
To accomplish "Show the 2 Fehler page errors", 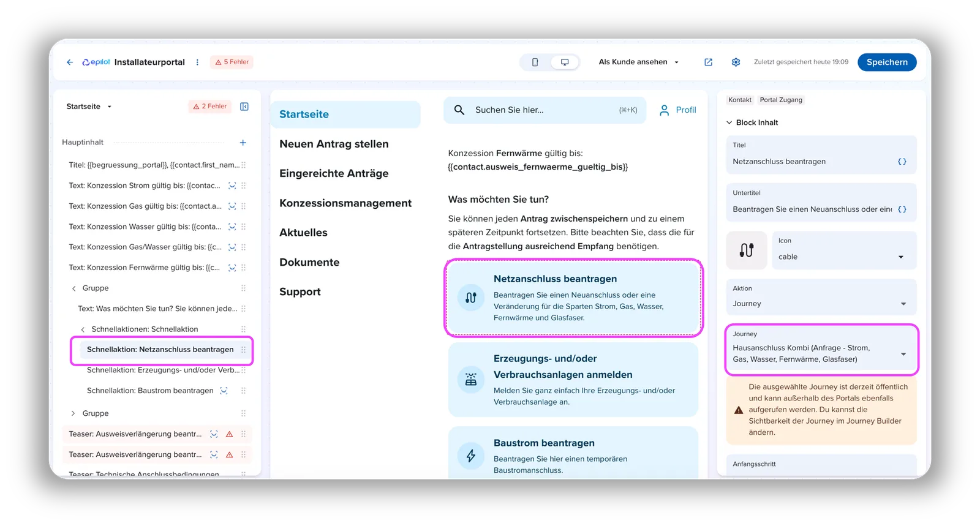I will point(210,107).
